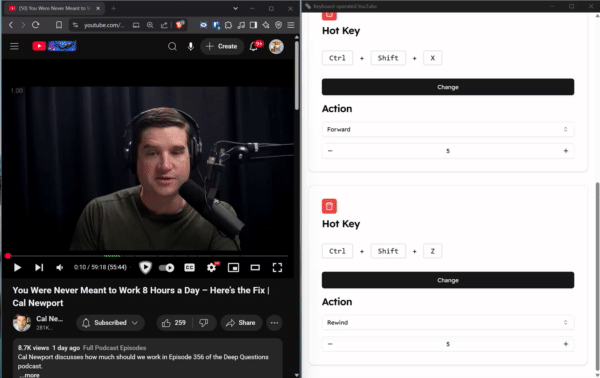The width and height of the screenshot is (600, 378).
Task: Go back in the browser
Action: (11, 25)
